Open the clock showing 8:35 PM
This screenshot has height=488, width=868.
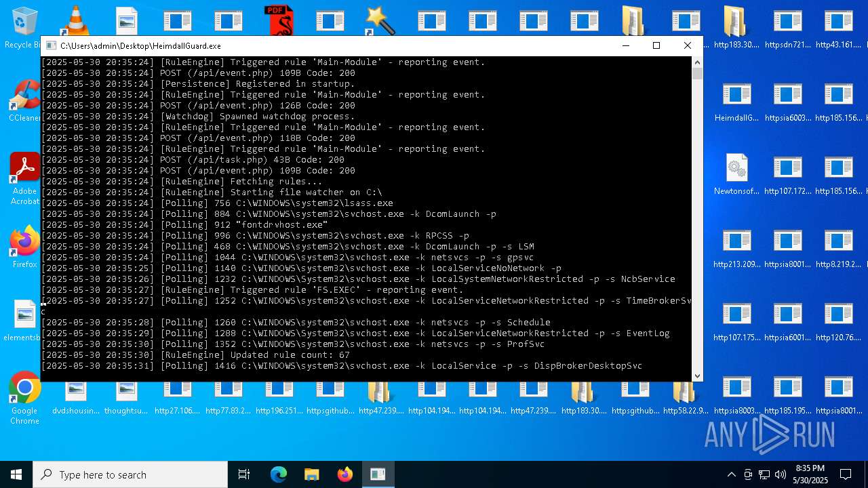click(810, 474)
